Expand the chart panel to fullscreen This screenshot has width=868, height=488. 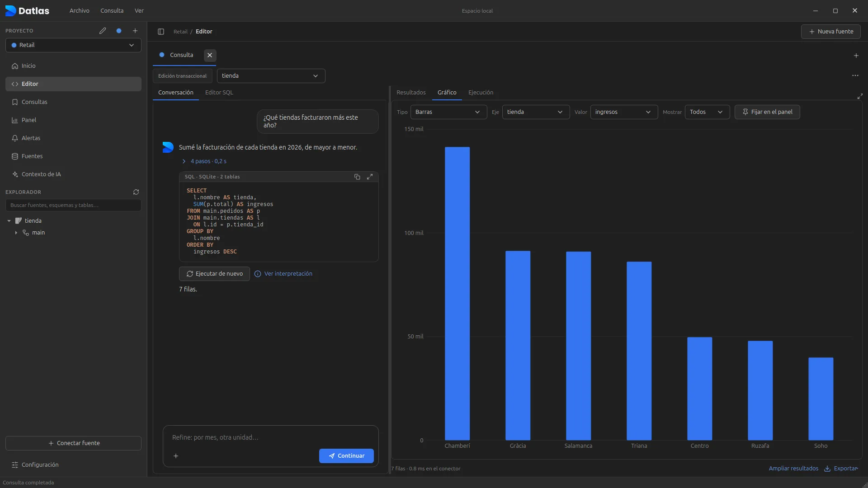[x=860, y=96]
